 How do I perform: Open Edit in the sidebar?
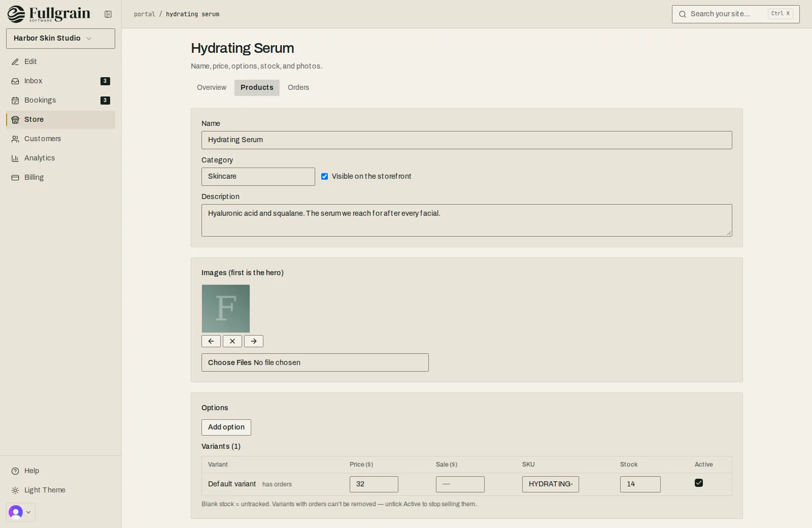point(60,61)
